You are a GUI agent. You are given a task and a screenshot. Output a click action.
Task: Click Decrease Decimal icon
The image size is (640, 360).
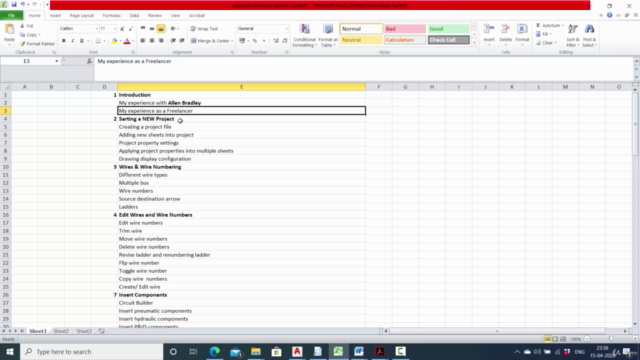coord(285,41)
